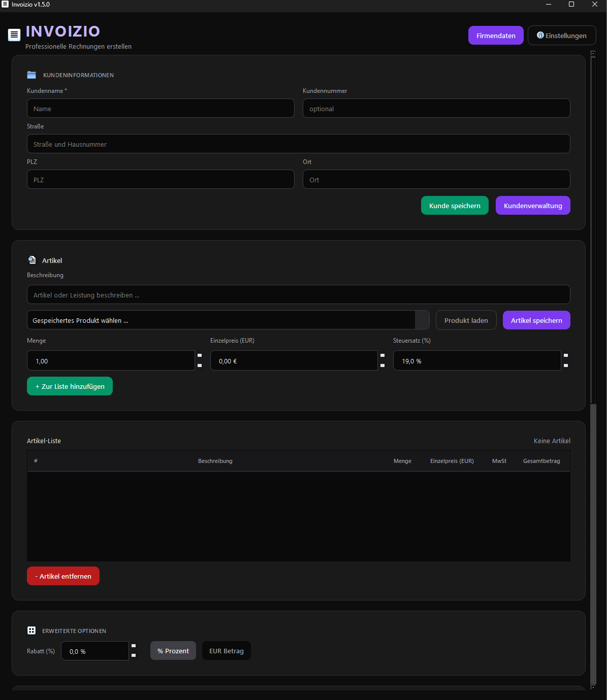Image resolution: width=607 pixels, height=700 pixels.
Task: Click Einzelpreis (EUR) column header
Action: [x=452, y=461]
